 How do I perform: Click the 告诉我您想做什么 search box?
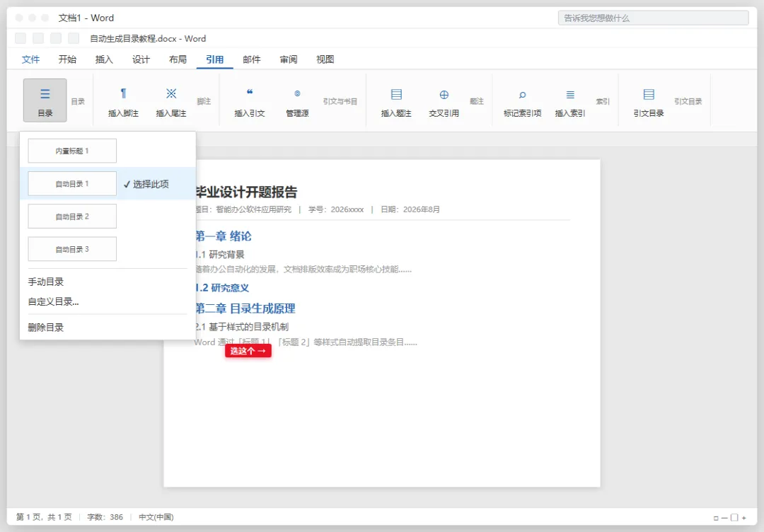[x=654, y=18]
